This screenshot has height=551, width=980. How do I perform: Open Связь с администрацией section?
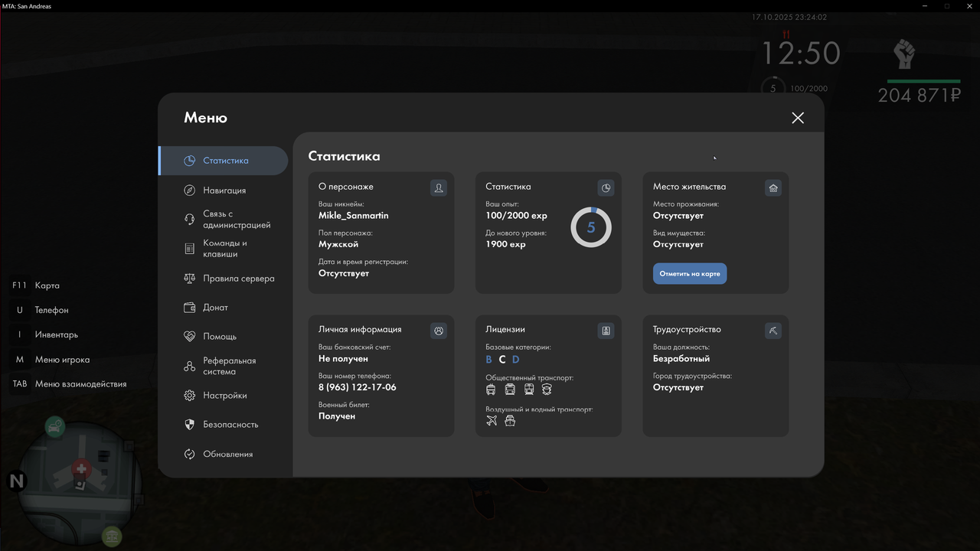point(224,220)
